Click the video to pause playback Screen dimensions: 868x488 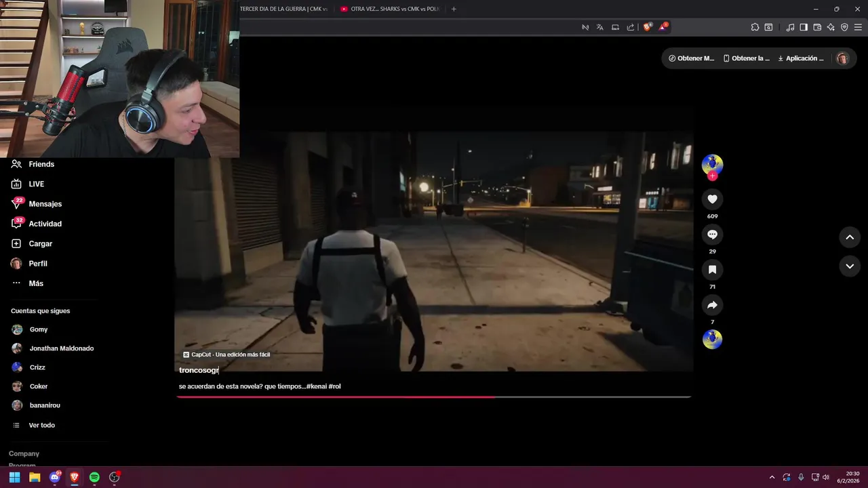tap(434, 251)
